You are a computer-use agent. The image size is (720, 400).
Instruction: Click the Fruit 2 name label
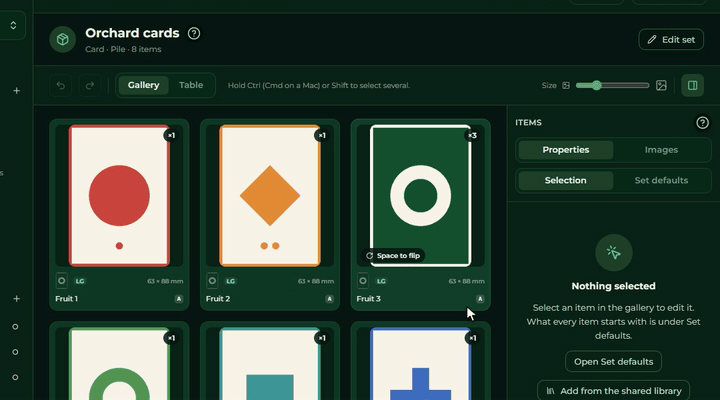(x=218, y=299)
